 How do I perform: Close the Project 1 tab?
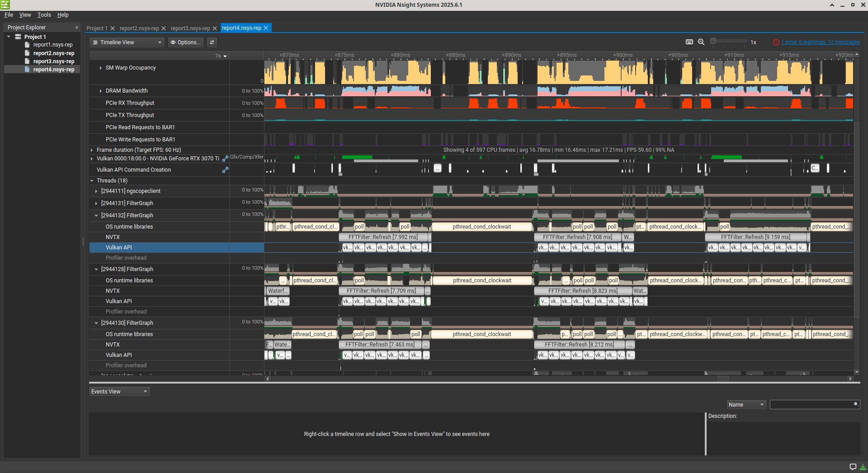pos(113,28)
